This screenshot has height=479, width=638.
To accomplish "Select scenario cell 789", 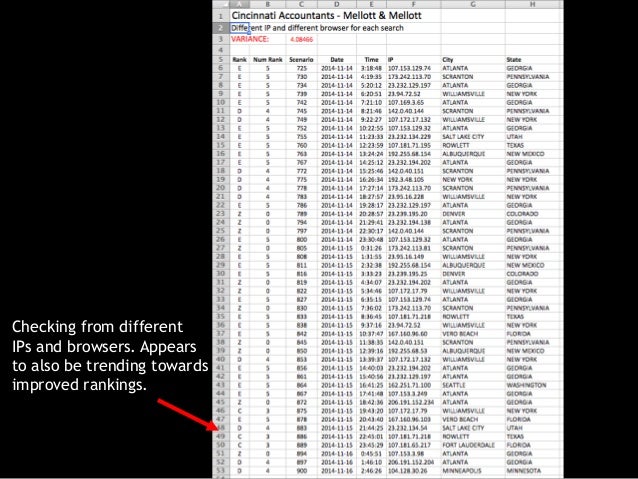I will (302, 214).
